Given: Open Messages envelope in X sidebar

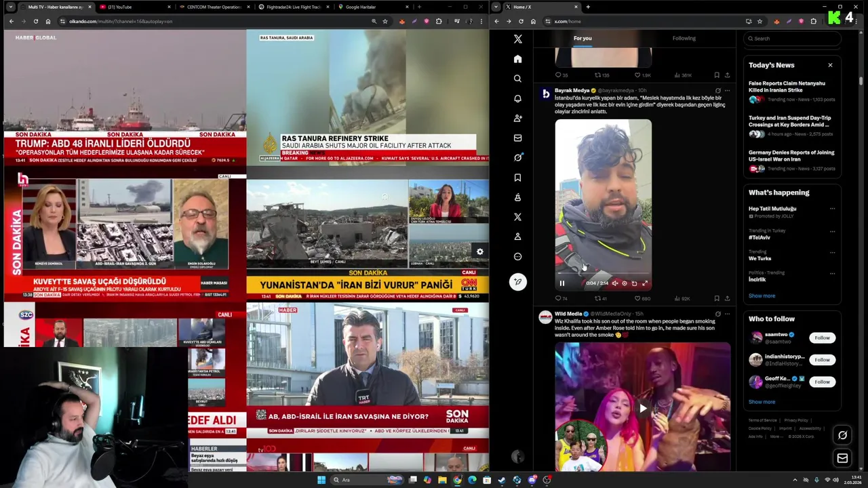Looking at the screenshot, I should [517, 138].
